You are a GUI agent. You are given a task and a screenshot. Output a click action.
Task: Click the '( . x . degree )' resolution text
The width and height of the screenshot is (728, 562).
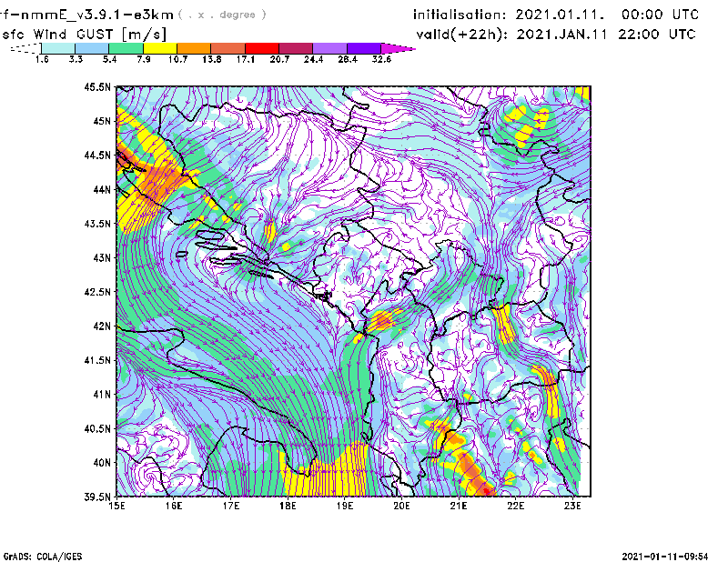(224, 15)
